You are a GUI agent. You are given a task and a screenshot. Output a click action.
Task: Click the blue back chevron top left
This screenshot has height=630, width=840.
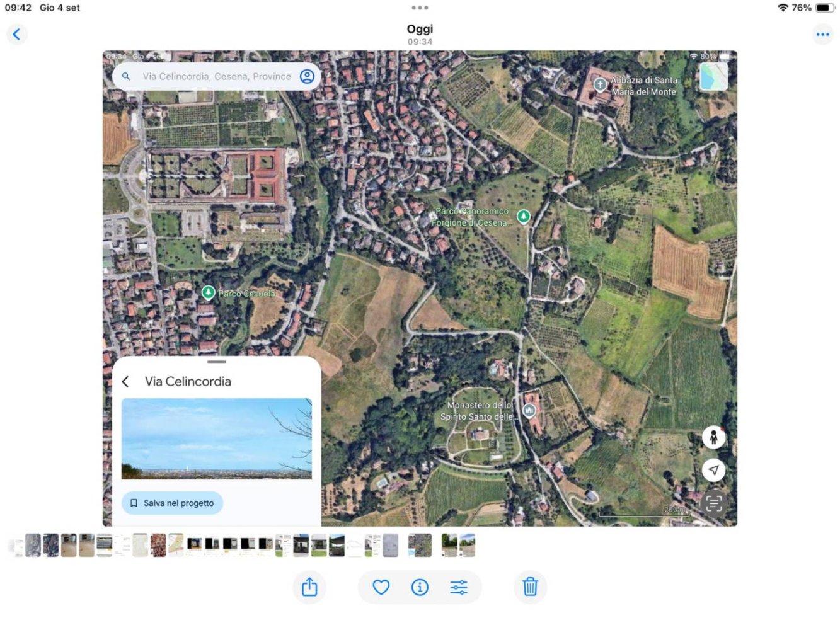pyautogui.click(x=17, y=34)
